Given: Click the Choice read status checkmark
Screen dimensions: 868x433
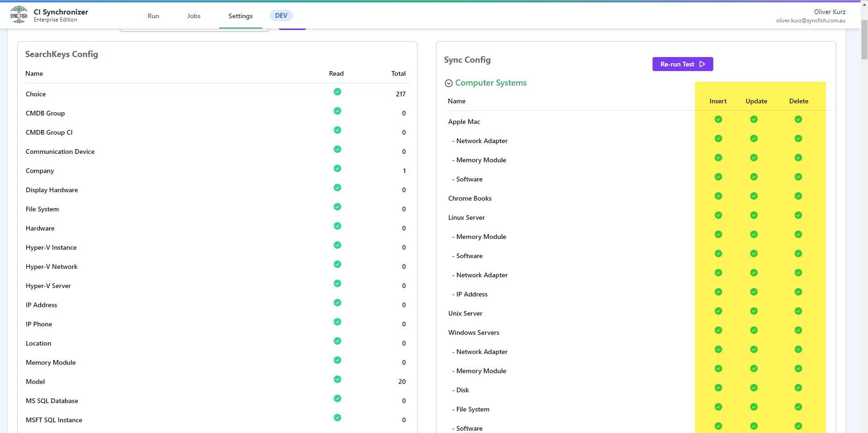Looking at the screenshot, I should point(337,92).
